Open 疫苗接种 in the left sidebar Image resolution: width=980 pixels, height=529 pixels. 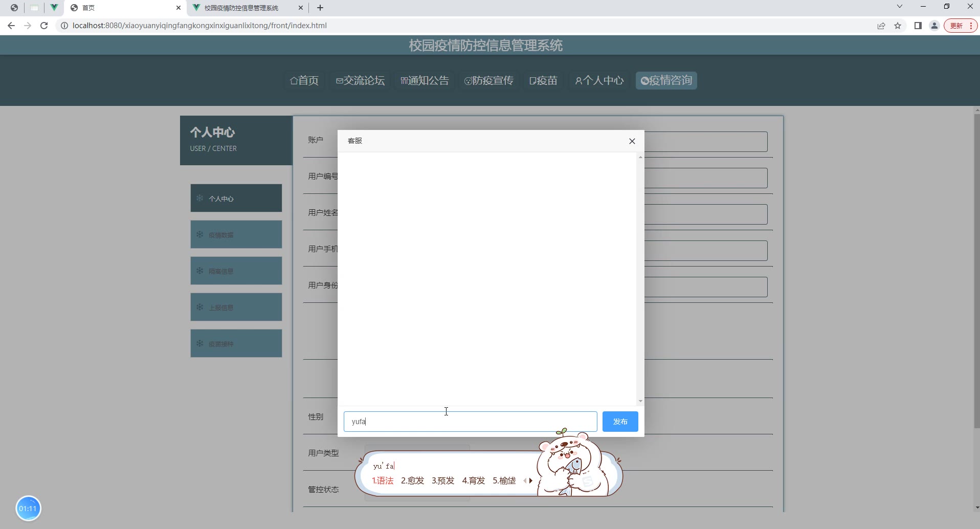tap(236, 343)
